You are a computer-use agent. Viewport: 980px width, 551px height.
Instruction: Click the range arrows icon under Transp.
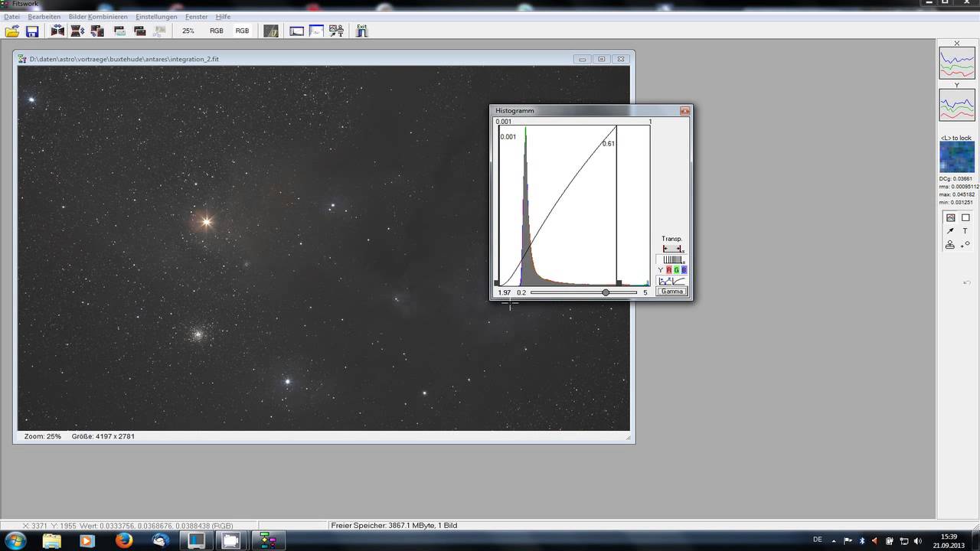(x=672, y=249)
